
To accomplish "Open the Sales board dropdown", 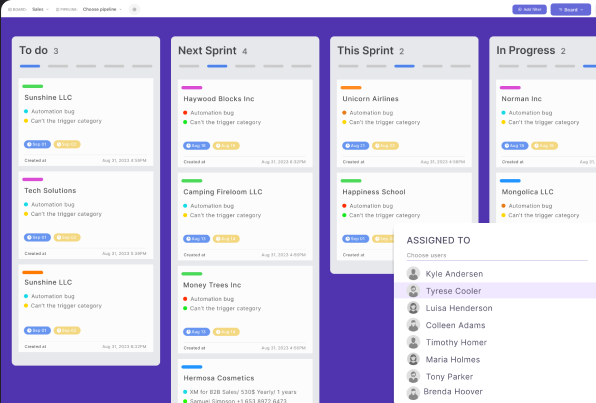I will (40, 9).
